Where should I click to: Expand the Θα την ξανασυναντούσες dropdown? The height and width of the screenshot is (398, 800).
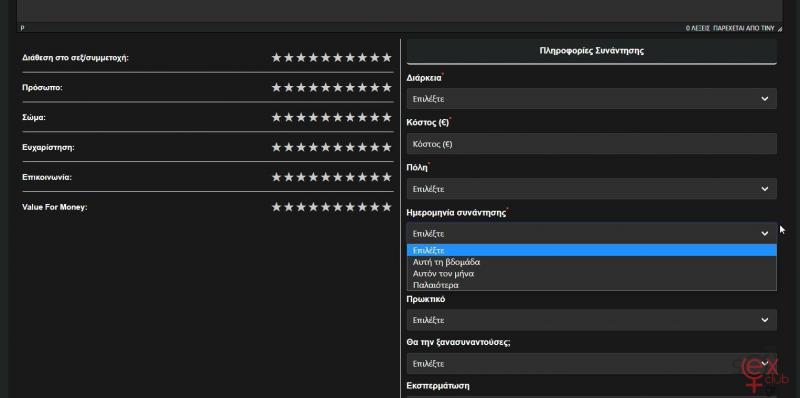(591, 363)
